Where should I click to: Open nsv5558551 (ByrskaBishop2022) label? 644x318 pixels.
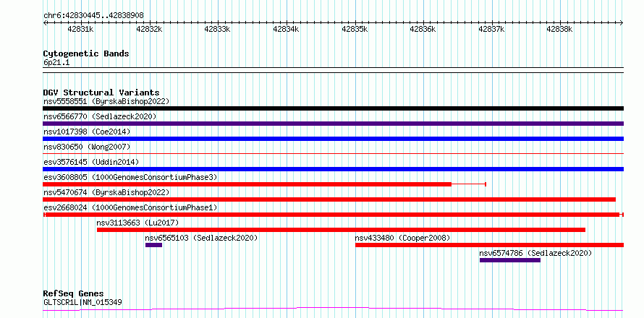pyautogui.click(x=106, y=101)
